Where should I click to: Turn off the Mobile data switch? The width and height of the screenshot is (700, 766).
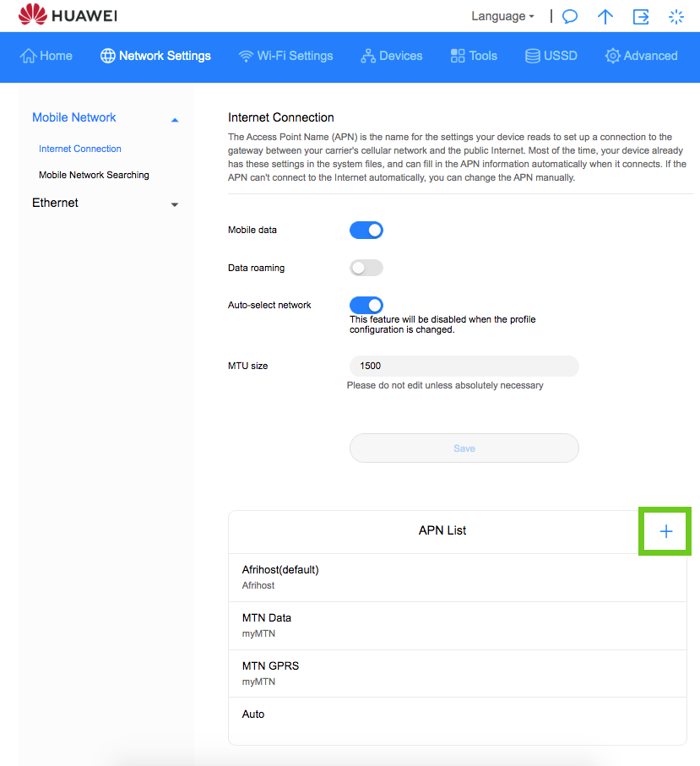pyautogui.click(x=366, y=230)
